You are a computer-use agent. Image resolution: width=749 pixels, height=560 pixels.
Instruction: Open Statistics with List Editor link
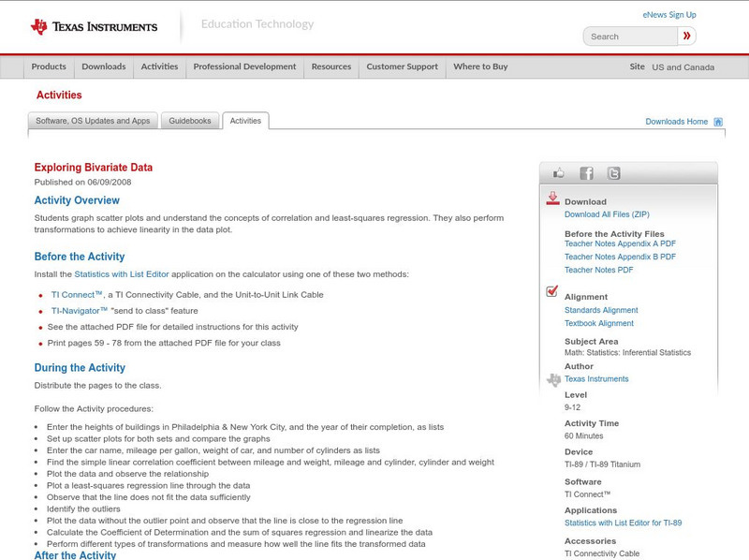click(x=122, y=274)
